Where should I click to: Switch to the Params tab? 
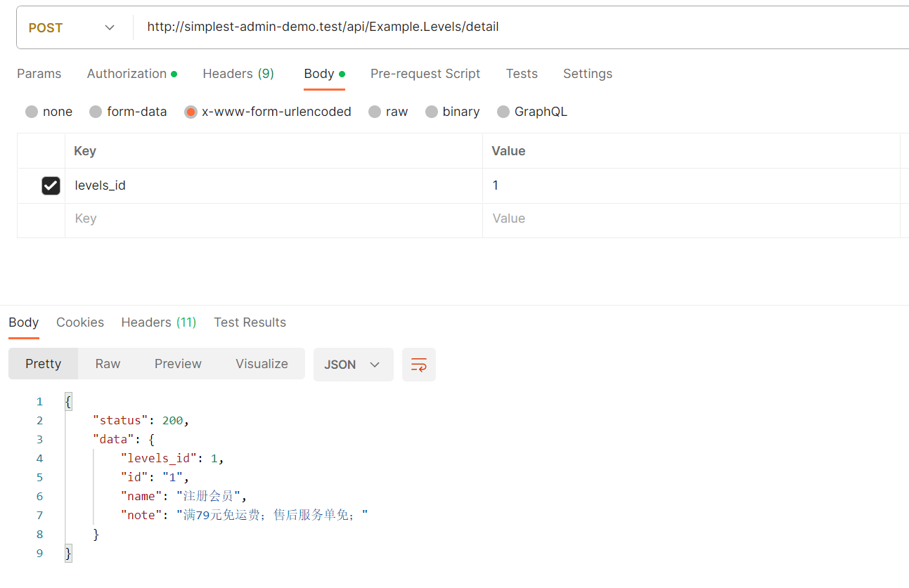(x=39, y=74)
